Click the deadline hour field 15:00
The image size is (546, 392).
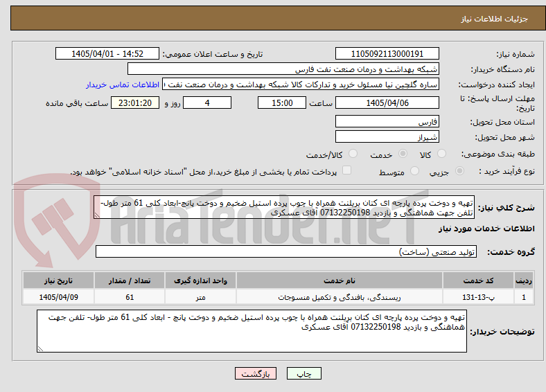pyautogui.click(x=282, y=103)
